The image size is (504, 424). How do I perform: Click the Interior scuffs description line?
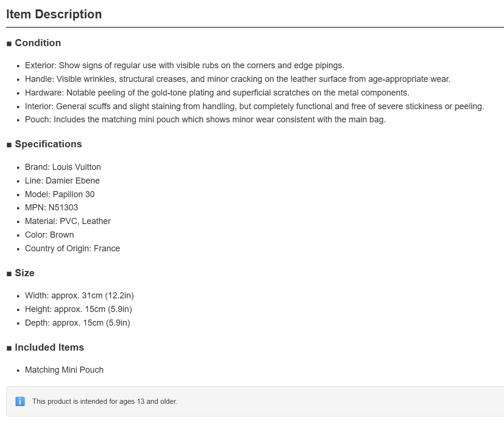click(254, 106)
